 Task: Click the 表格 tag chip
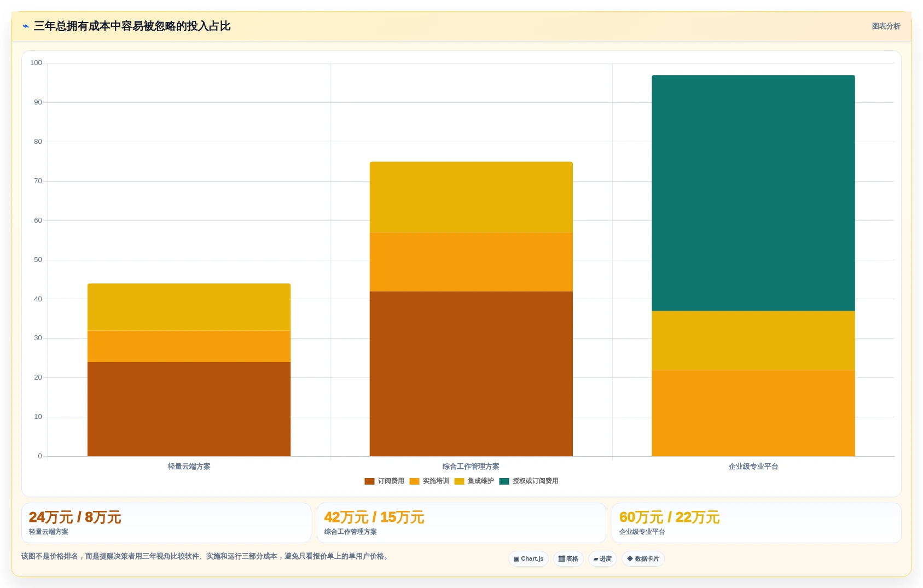point(568,558)
